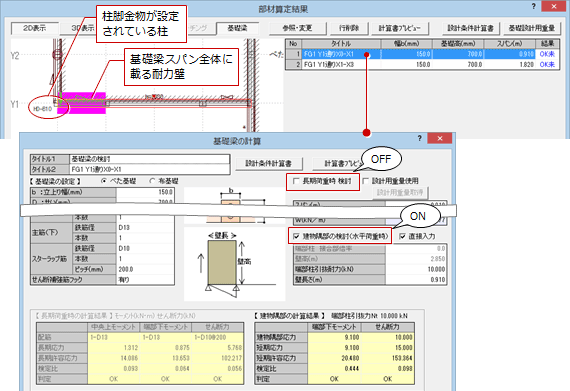Select row 2 FG1 Y1通り X1-X3
Screen dimensions: 570x391
click(x=422, y=64)
